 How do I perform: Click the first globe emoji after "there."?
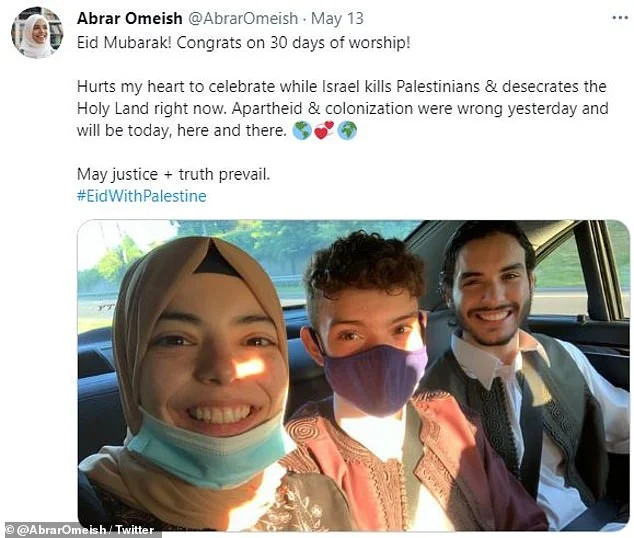pos(302,131)
